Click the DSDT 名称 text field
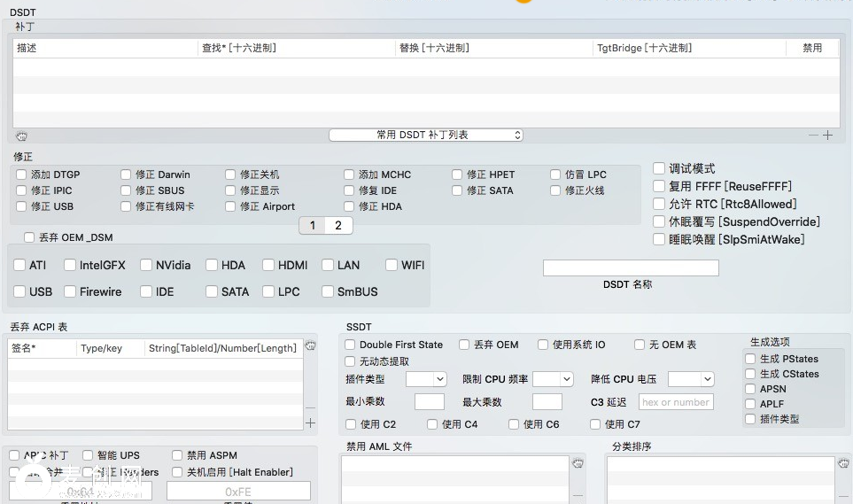Image resolution: width=853 pixels, height=504 pixels. [631, 268]
